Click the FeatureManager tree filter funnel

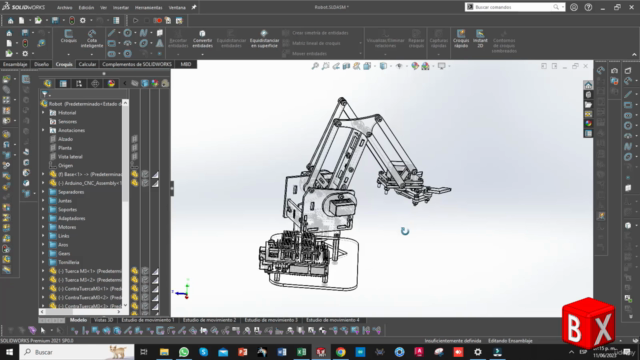tap(44, 94)
